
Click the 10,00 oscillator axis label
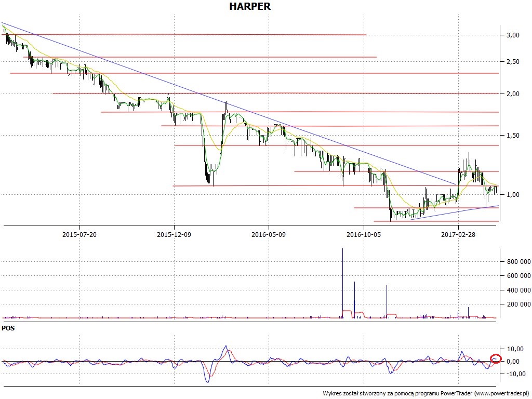(x=514, y=349)
